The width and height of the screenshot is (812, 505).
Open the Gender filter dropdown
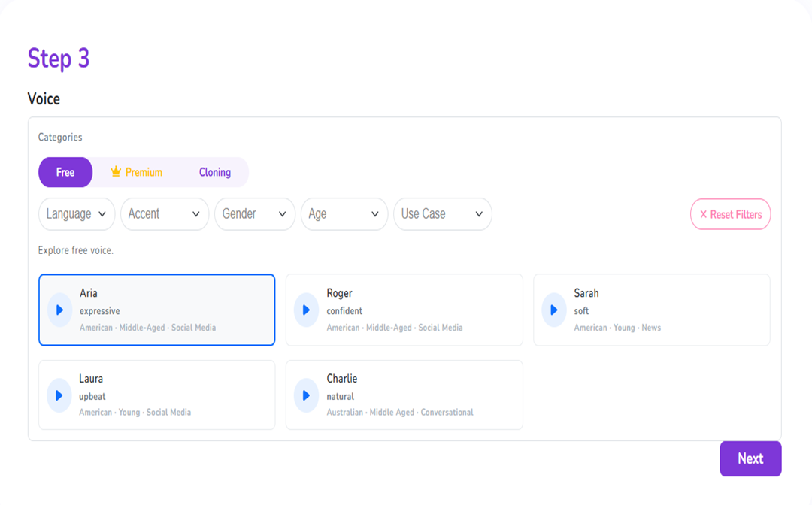click(255, 214)
